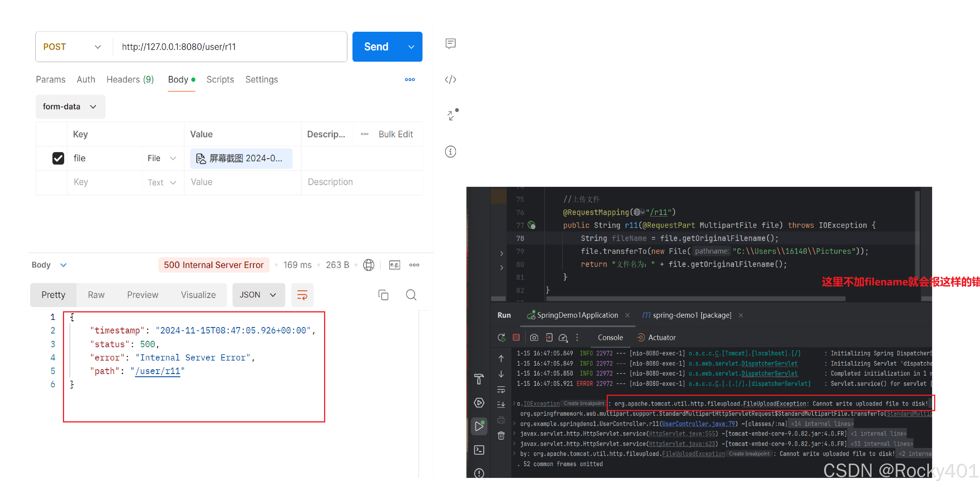
Task: Click the code snippet icon in the sidebar
Action: point(450,80)
